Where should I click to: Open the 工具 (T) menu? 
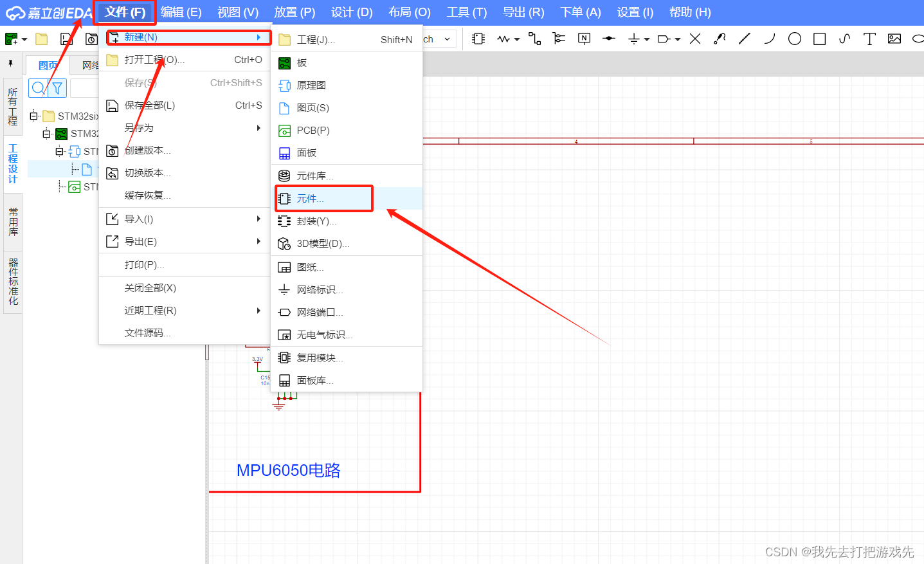[467, 12]
